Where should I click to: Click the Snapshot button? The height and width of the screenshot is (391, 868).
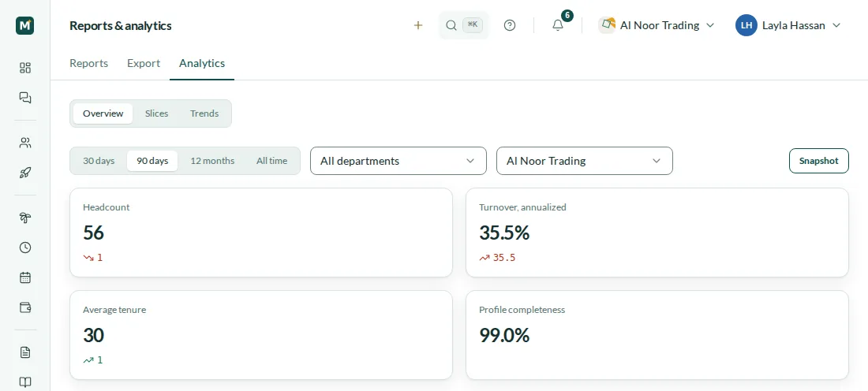click(819, 161)
